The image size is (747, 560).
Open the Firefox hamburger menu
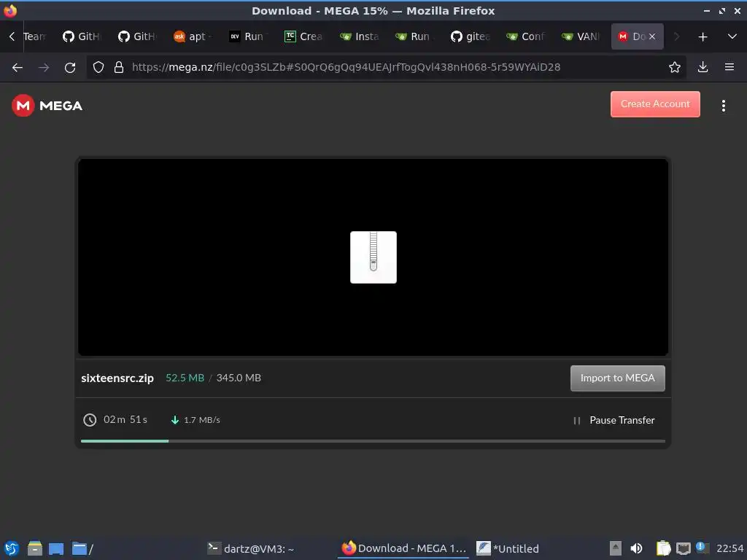[729, 67]
